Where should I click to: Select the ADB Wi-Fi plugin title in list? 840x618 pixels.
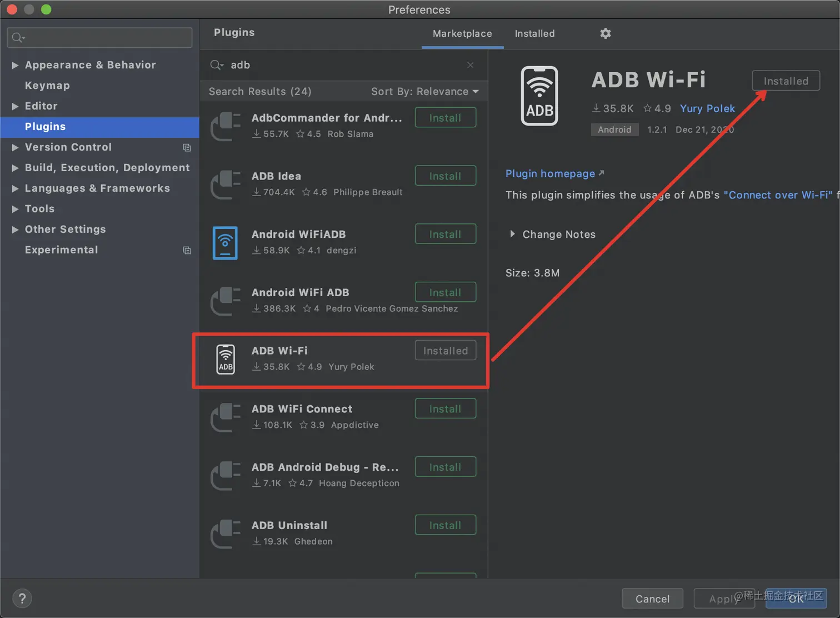point(279,351)
